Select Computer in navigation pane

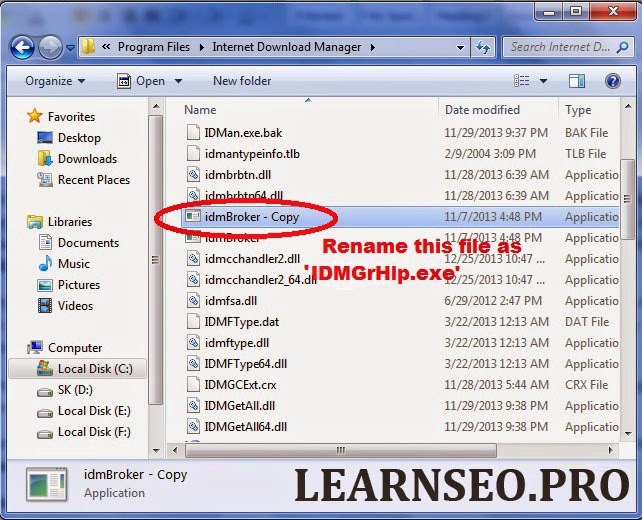64,348
